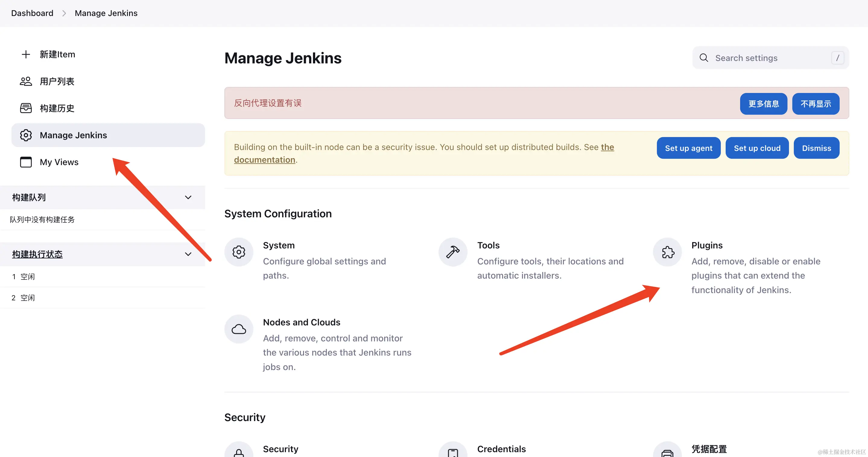Image resolution: width=868 pixels, height=457 pixels.
Task: Click the Tools hammer icon
Action: click(x=453, y=252)
